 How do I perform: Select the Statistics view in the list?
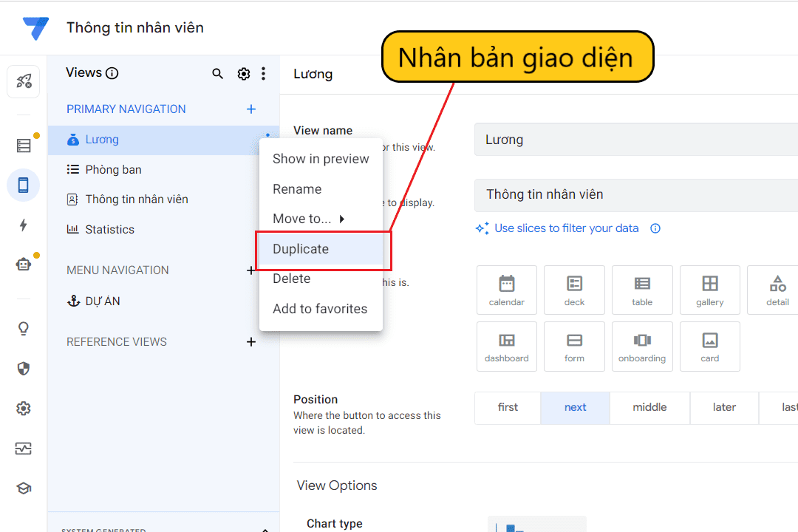pos(110,229)
